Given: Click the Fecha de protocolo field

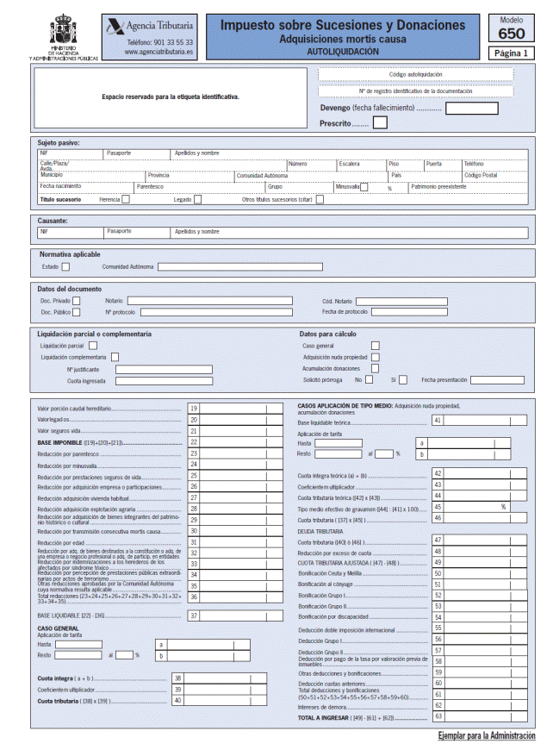Looking at the screenshot, I should point(409,312).
